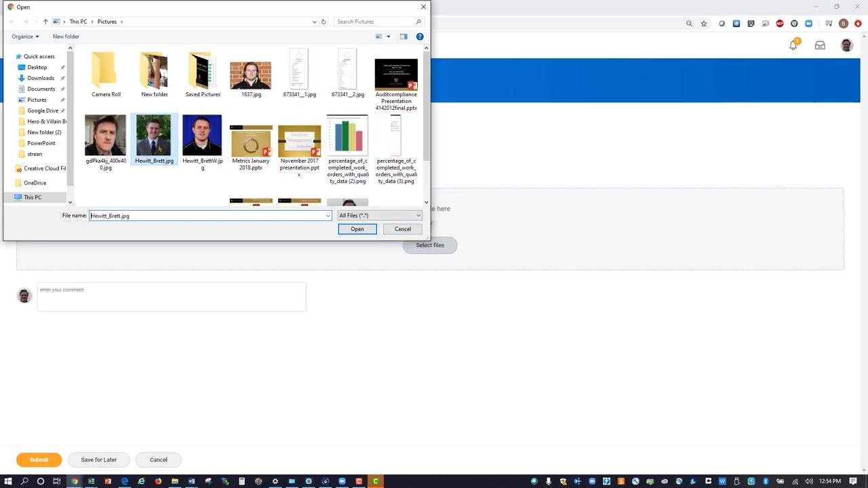Click the zoom magnifier in the address bar

(x=689, y=24)
